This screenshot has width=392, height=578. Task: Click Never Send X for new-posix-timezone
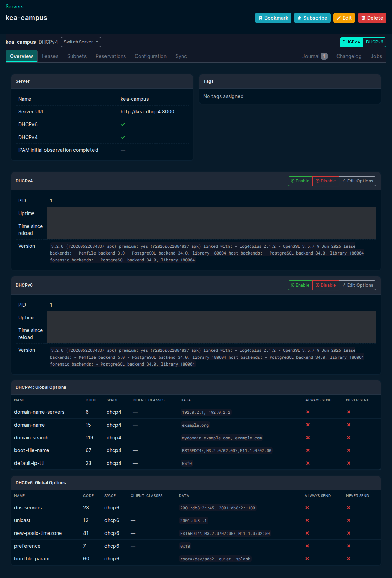349,533
